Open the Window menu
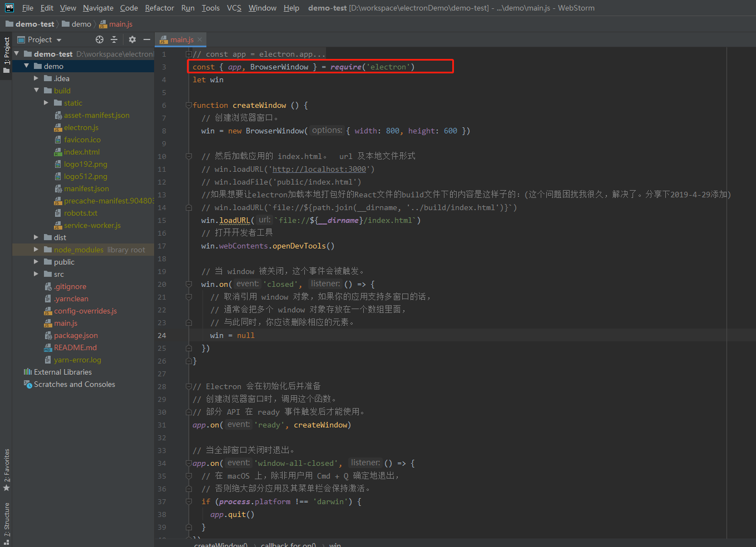Viewport: 756px width, 547px height. pyautogui.click(x=263, y=8)
